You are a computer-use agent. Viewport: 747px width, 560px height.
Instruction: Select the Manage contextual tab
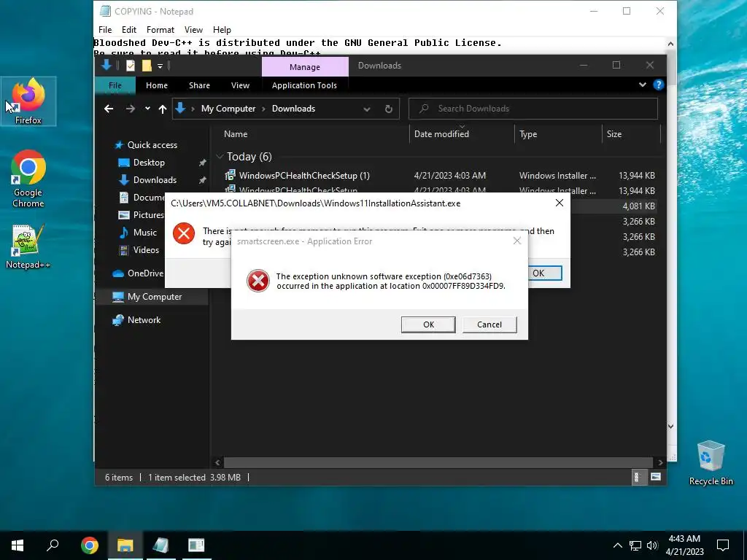(305, 66)
